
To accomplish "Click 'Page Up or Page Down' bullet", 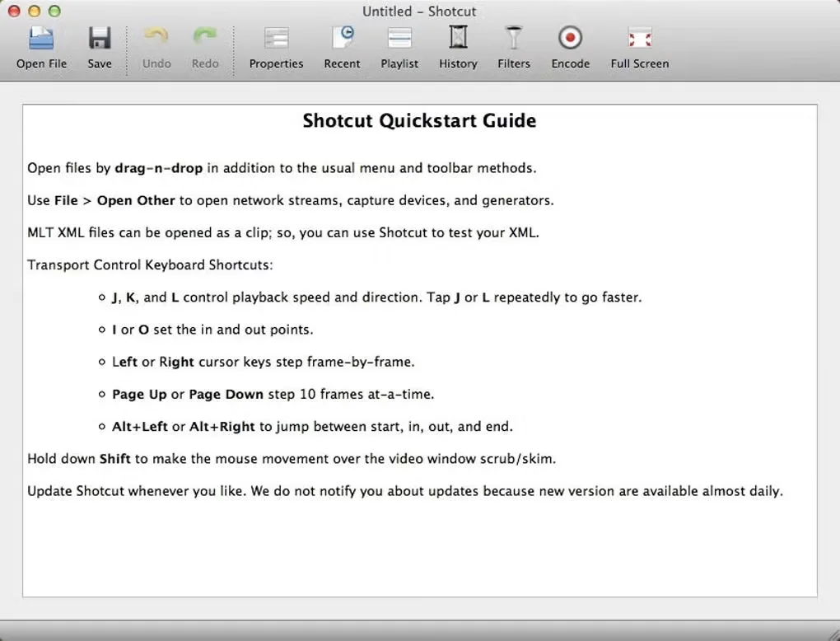I will click(x=273, y=395).
